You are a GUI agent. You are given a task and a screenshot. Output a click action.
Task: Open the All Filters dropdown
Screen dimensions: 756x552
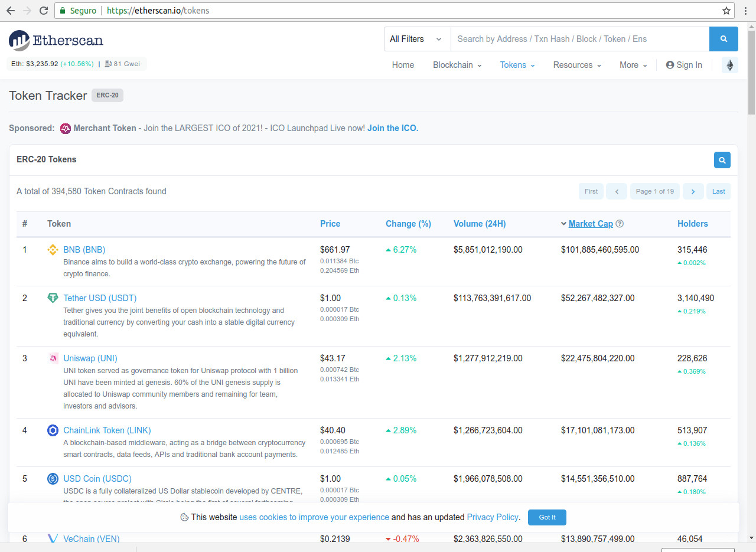pos(417,39)
